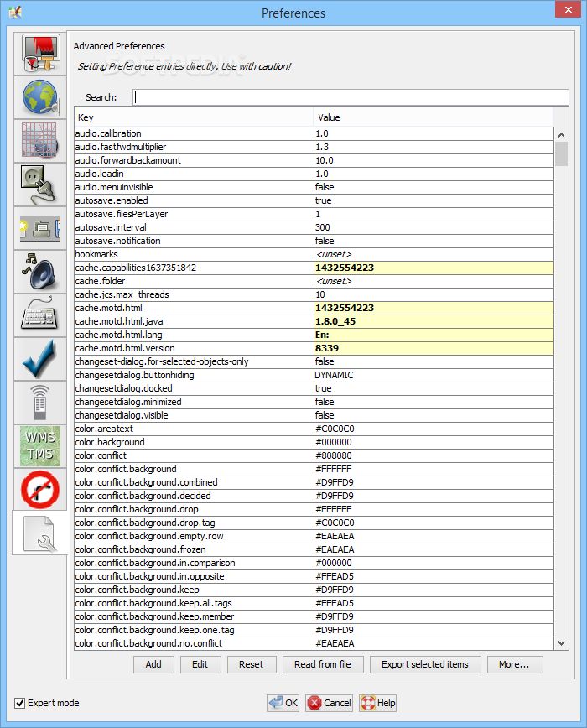Close the Preferences window
The width and height of the screenshot is (587, 728).
tap(568, 9)
